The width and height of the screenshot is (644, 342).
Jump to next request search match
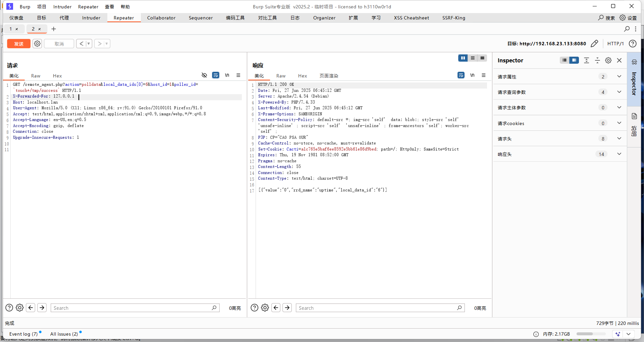point(42,308)
